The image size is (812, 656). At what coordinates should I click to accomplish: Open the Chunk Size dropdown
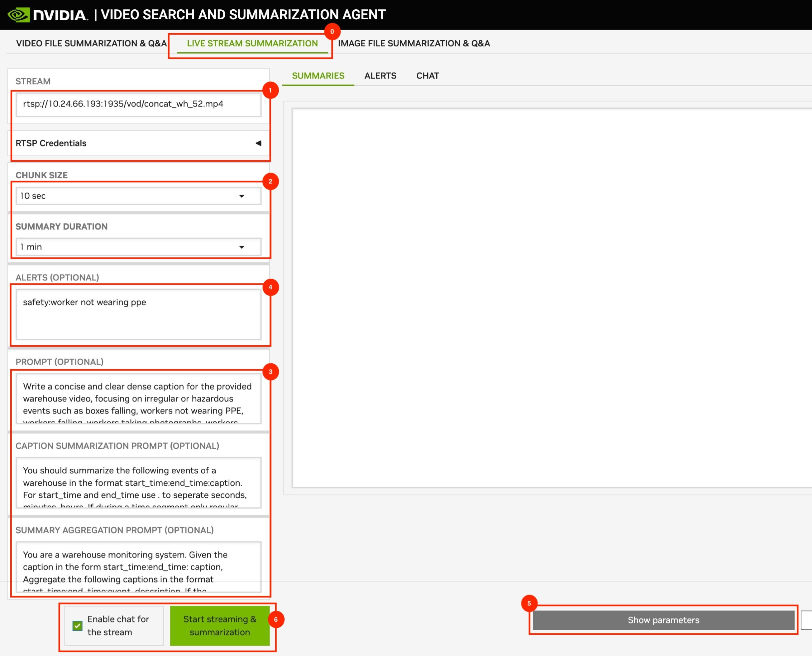pyautogui.click(x=138, y=196)
